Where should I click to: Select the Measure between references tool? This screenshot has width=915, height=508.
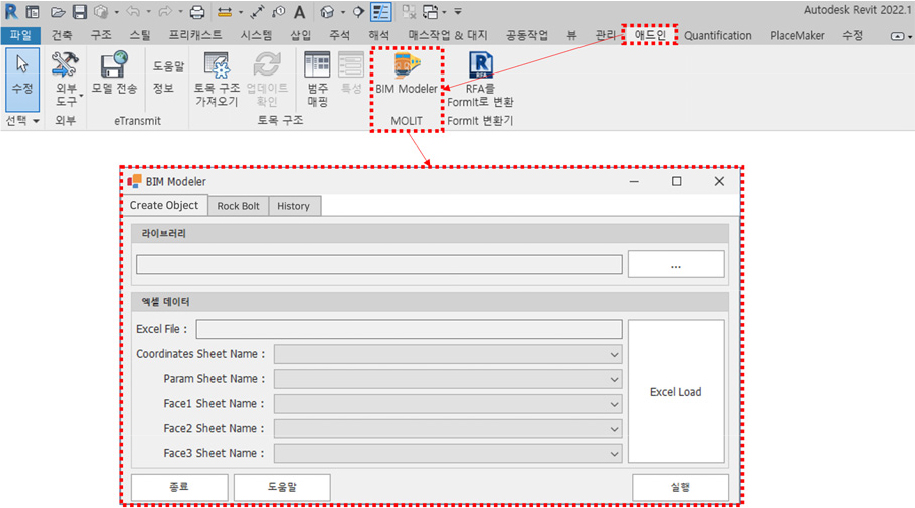tap(225, 12)
